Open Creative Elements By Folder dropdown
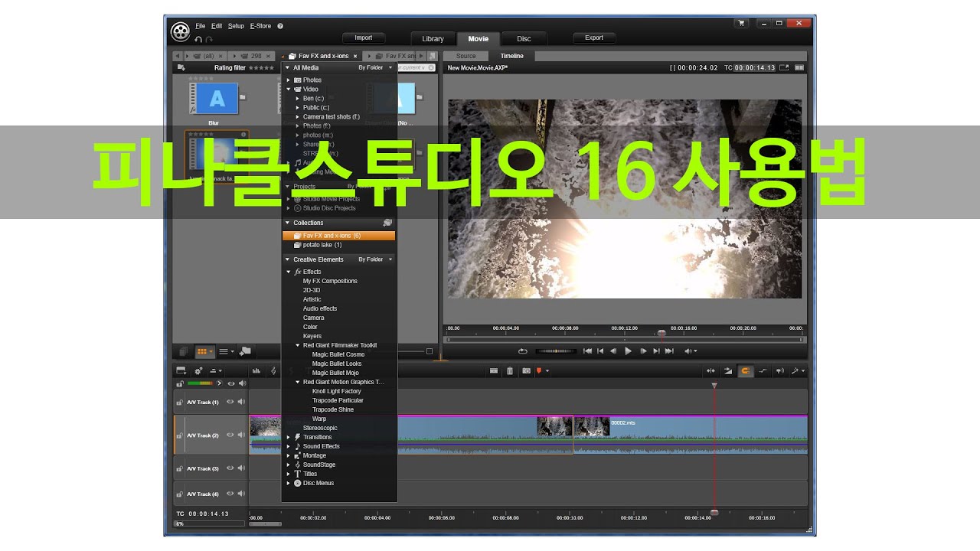The height and width of the screenshot is (551, 980). (x=375, y=259)
